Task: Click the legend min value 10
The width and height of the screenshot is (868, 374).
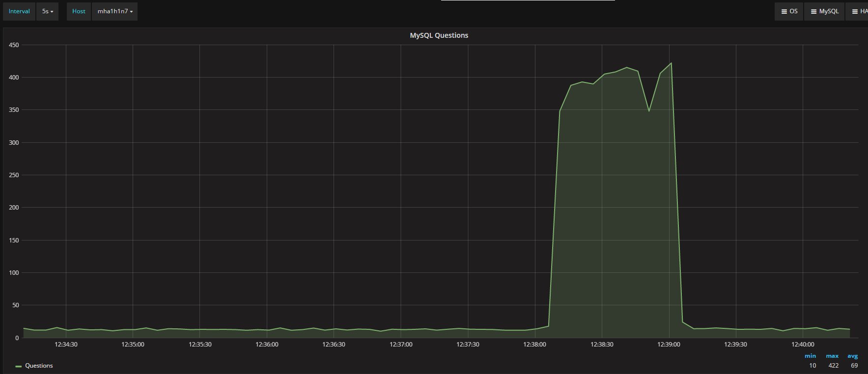Action: tap(812, 366)
